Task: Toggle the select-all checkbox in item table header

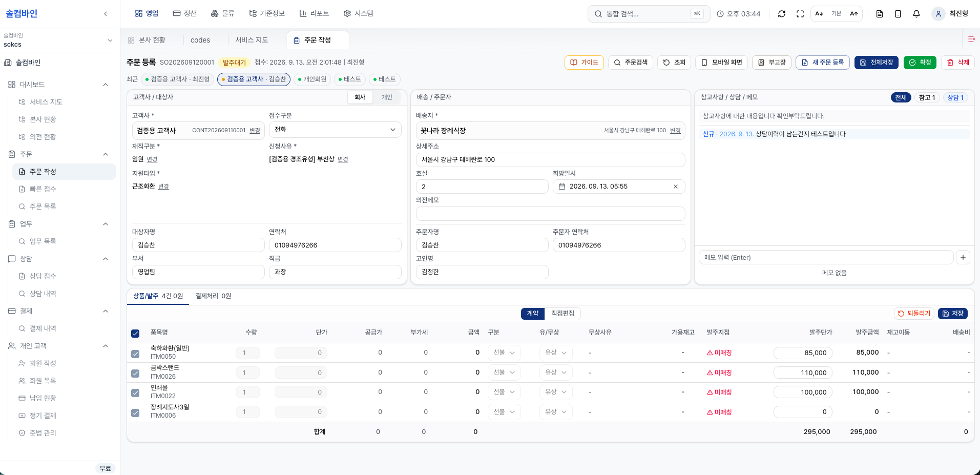Action: click(x=135, y=334)
